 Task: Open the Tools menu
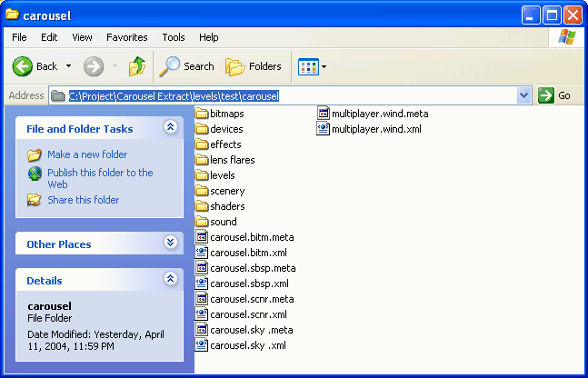tap(174, 37)
